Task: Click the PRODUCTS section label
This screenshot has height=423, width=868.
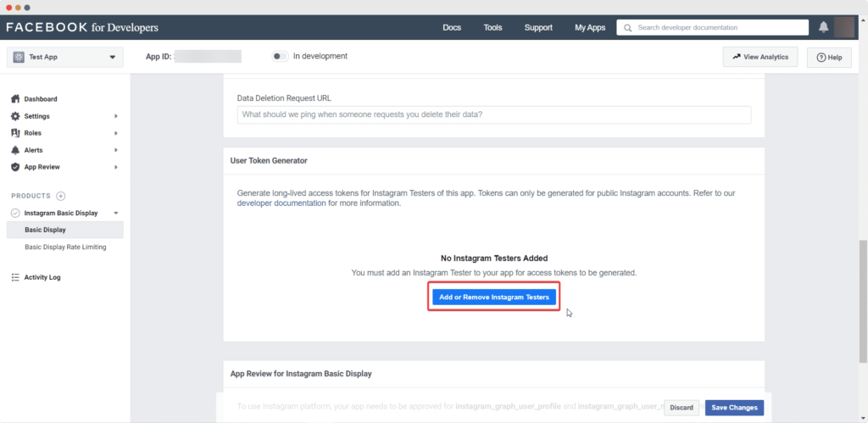Action: point(31,196)
